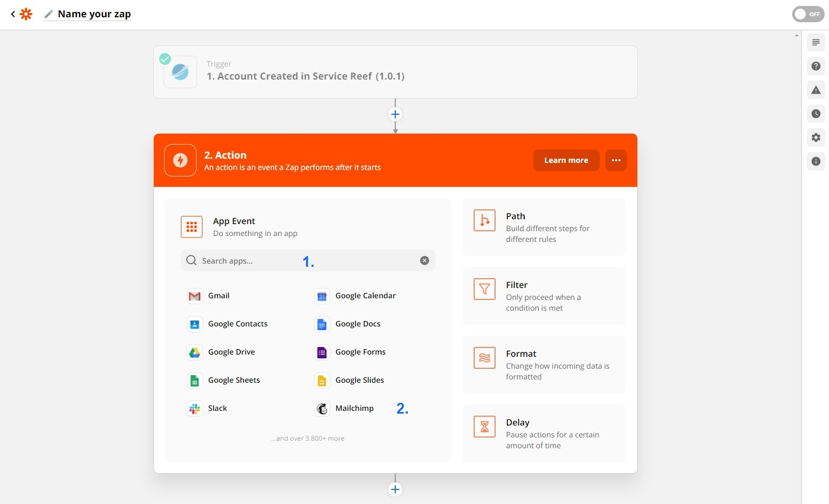Add a Delay step
The height and width of the screenshot is (504, 829).
pos(544,433)
